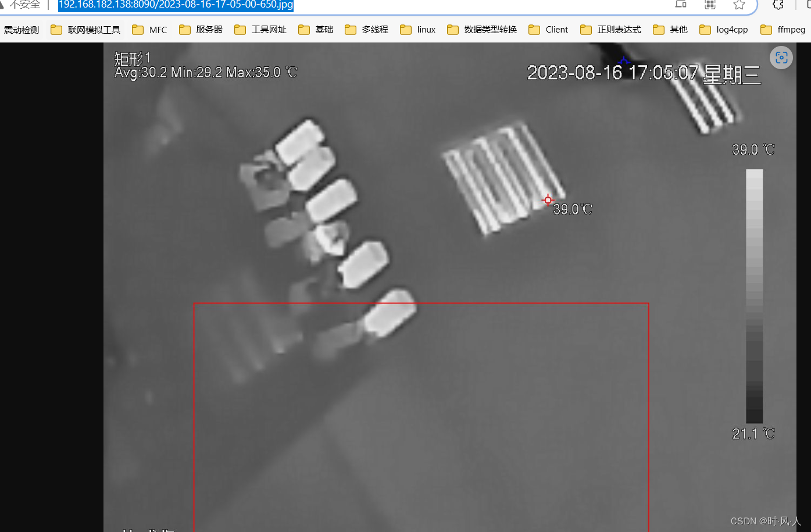The height and width of the screenshot is (532, 811).
Task: Open the Client bookmark folder
Action: [548, 30]
